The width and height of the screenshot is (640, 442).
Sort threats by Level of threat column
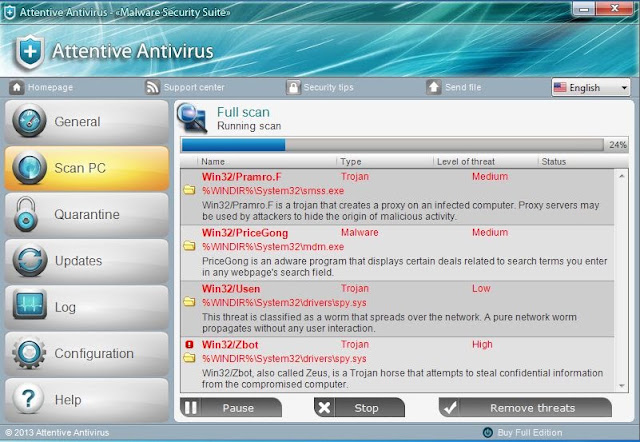click(465, 162)
